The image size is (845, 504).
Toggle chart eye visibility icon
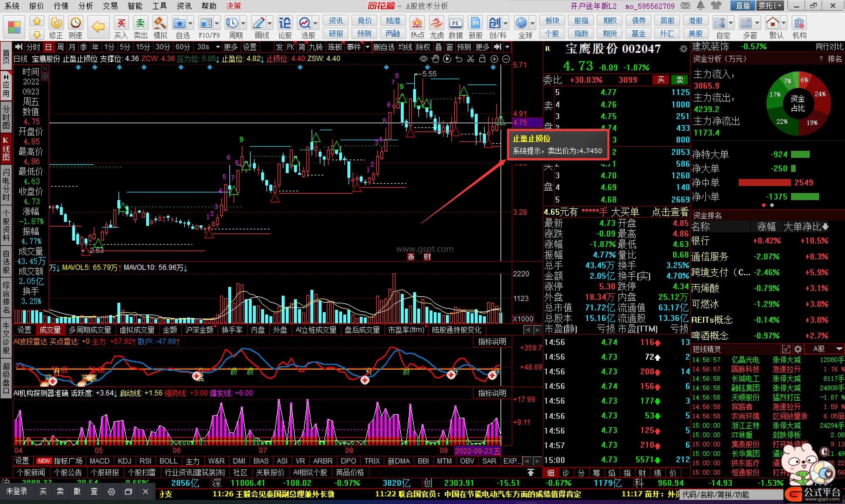(423, 59)
